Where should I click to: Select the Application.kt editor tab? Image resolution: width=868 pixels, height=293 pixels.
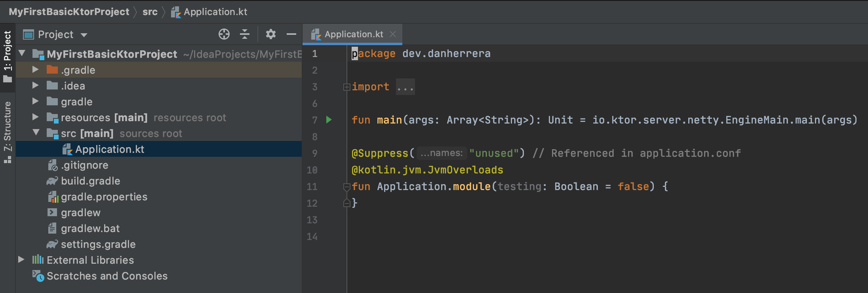click(354, 34)
